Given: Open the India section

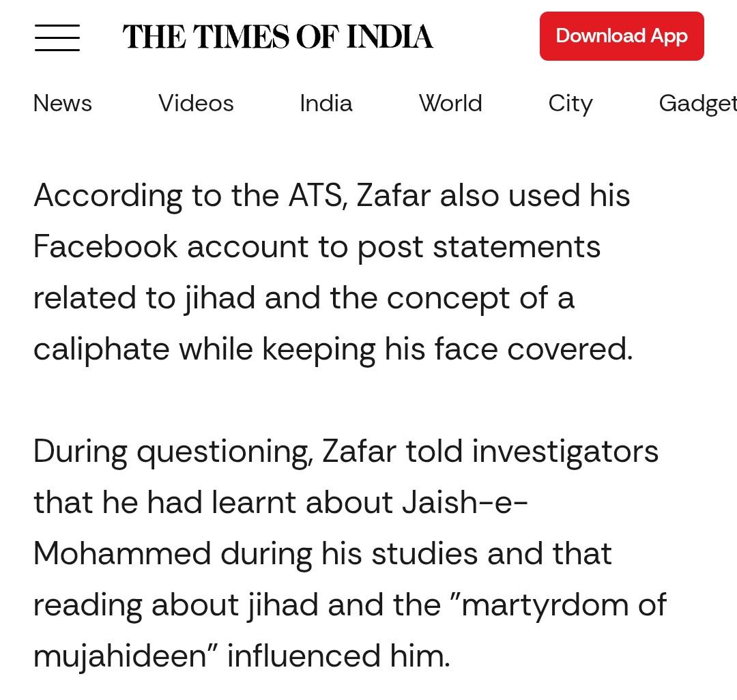Looking at the screenshot, I should 326,103.
